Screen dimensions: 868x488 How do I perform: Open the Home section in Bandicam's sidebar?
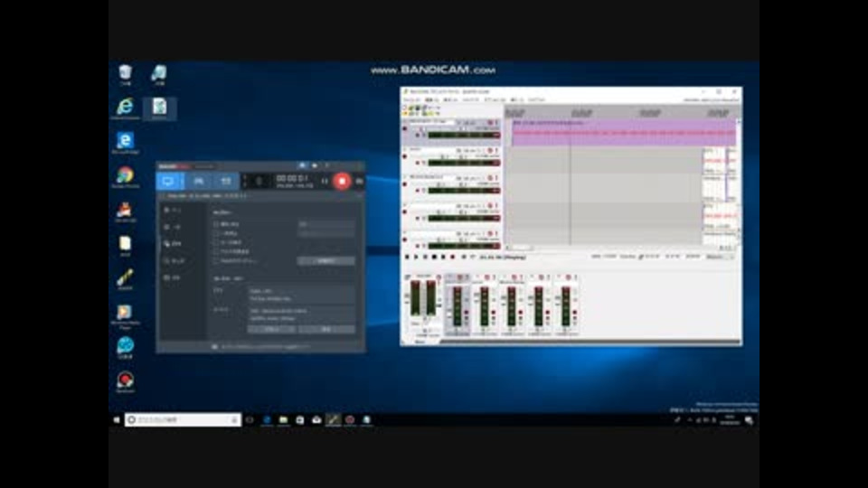(x=174, y=211)
